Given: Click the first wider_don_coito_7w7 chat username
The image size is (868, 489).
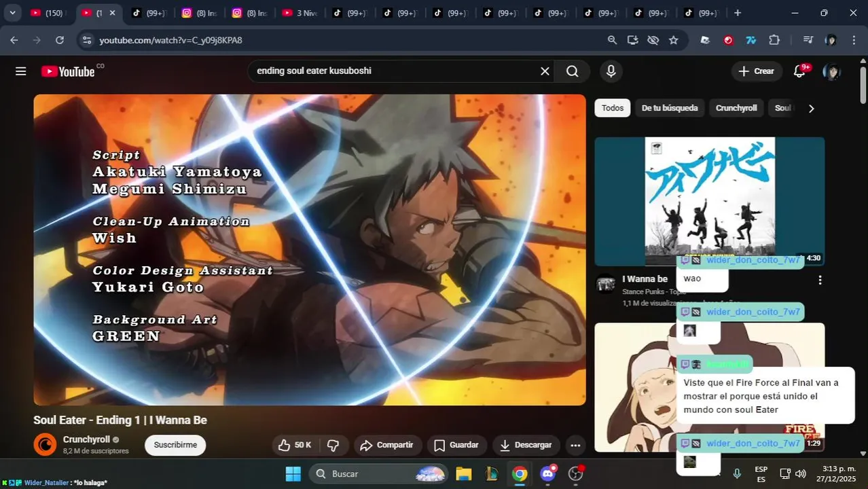Looking at the screenshot, I should coord(753,260).
